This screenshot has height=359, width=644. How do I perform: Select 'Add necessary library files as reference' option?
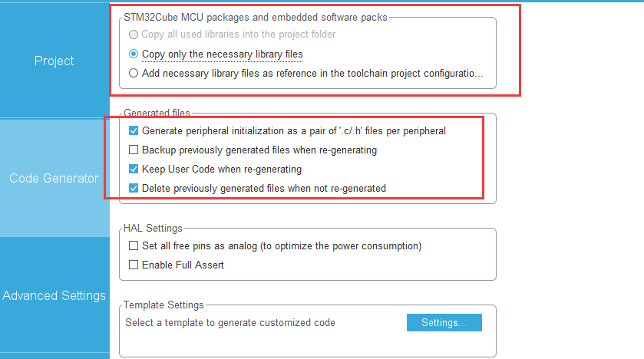134,74
